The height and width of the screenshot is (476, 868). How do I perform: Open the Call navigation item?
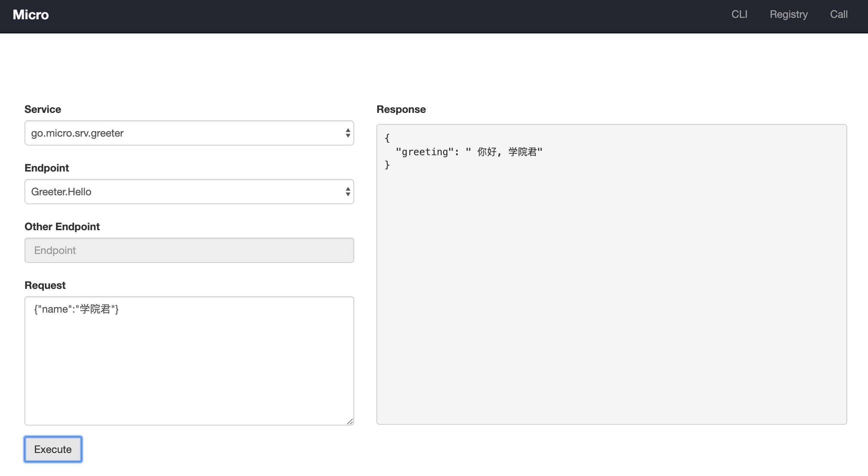[839, 14]
